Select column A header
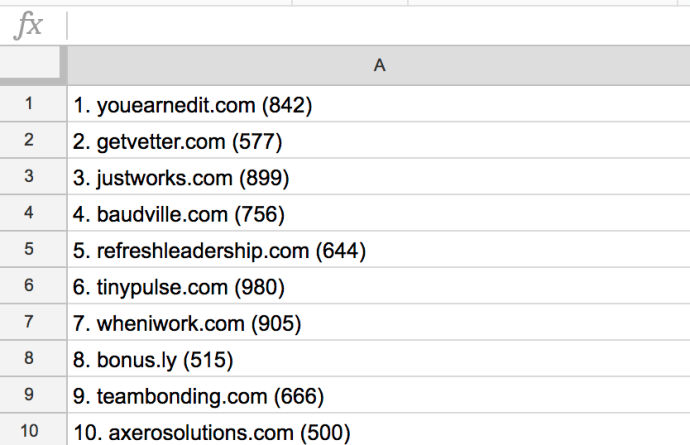Screen dimensions: 690x445 (379, 66)
